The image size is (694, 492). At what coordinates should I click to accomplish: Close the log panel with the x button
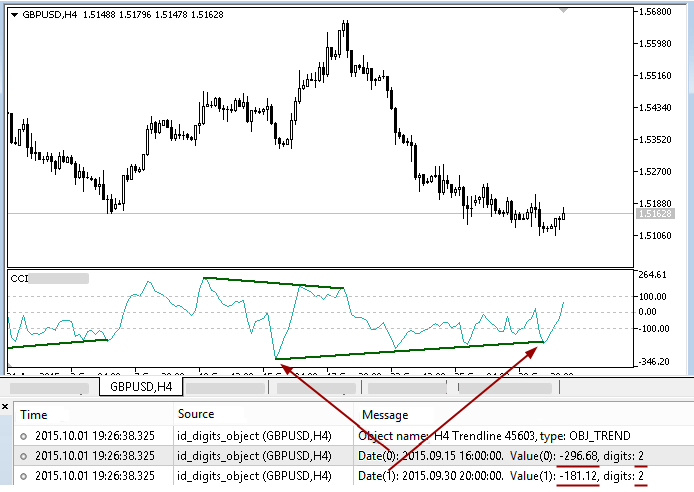pos(6,406)
